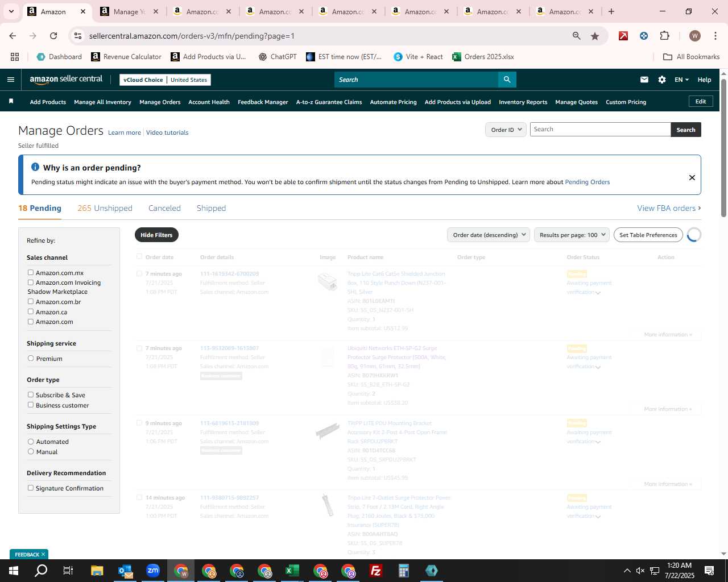Select the Manual shipping settings radio
Screen dimensions: 728x582
coord(31,452)
